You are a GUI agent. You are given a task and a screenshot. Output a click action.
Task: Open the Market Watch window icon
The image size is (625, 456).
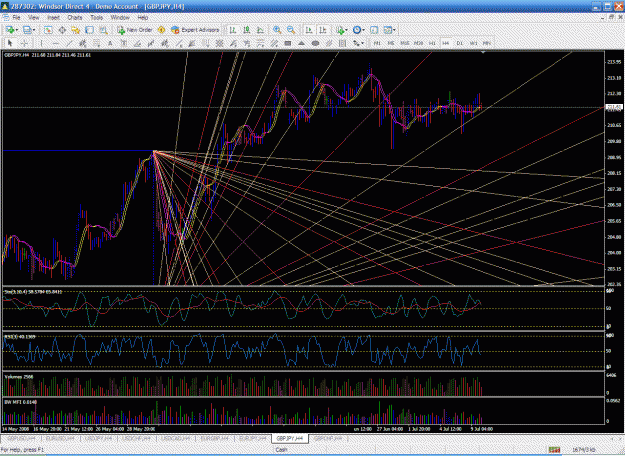click(x=48, y=30)
